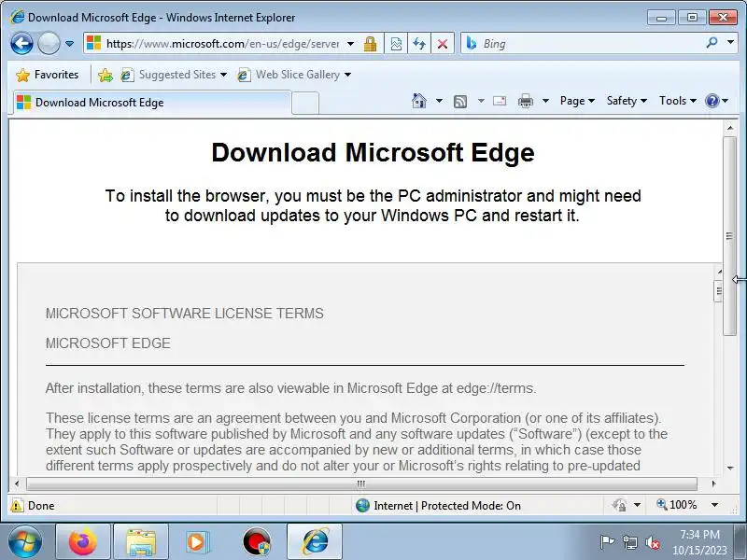The width and height of the screenshot is (747, 560).
Task: Open the Safety menu
Action: [x=627, y=101]
